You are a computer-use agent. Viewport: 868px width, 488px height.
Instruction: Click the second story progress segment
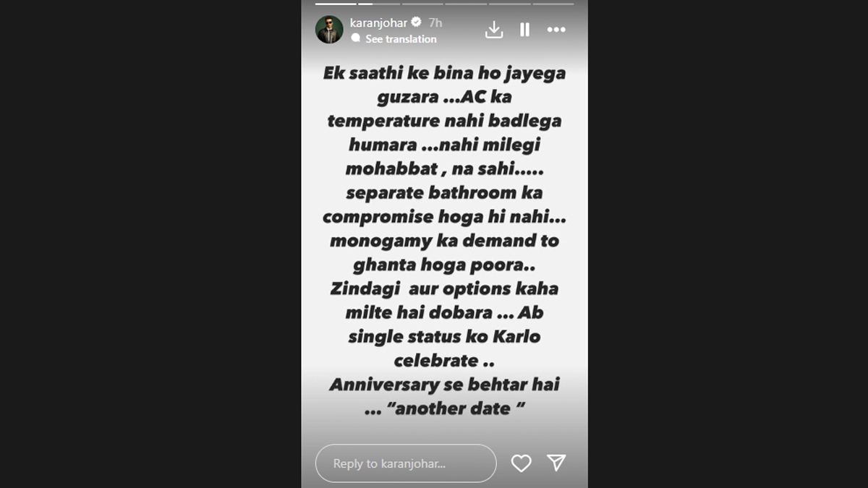pos(379,4)
